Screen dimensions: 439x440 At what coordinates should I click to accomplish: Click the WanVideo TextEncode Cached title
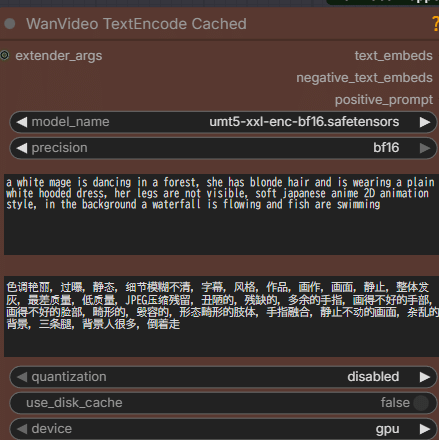pos(136,24)
